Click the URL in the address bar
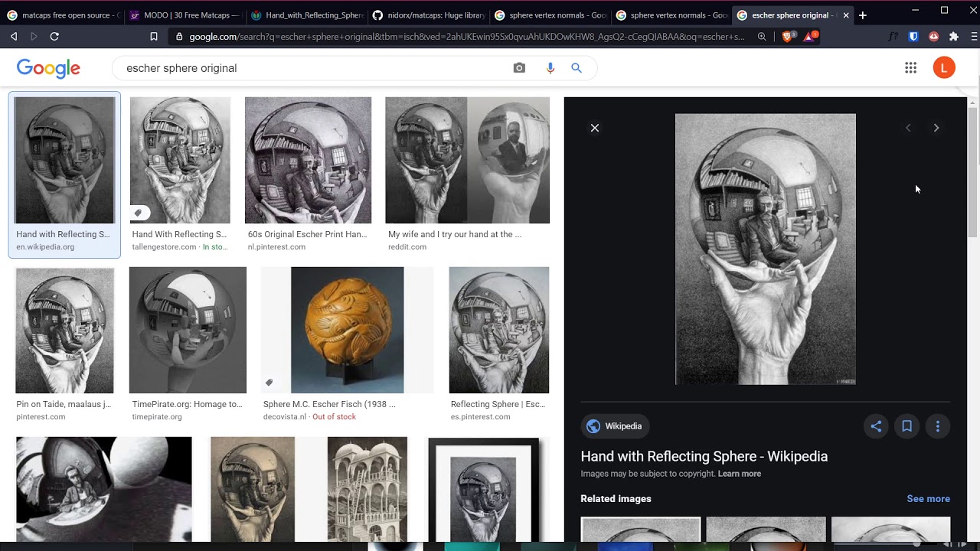The width and height of the screenshot is (980, 551). click(467, 36)
